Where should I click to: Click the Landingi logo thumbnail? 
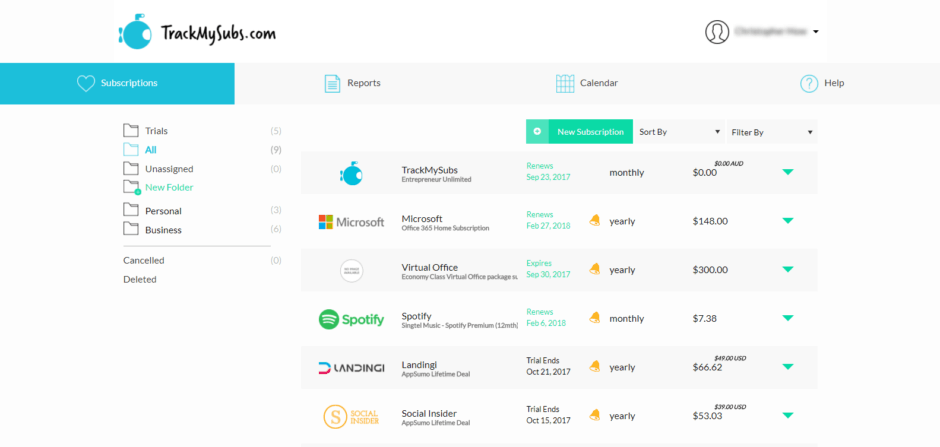pos(351,367)
